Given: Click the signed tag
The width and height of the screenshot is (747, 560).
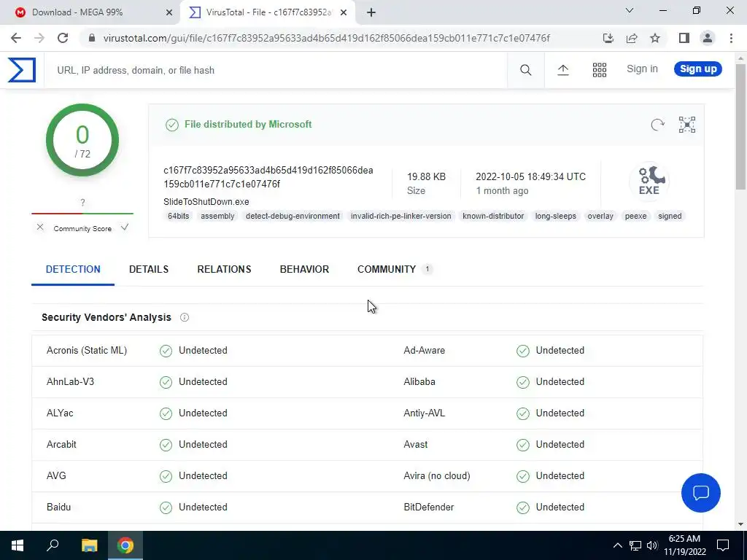Looking at the screenshot, I should 670,216.
